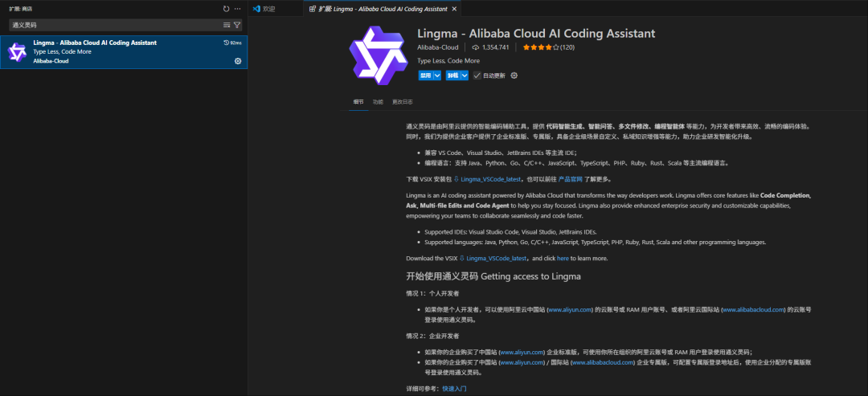Click 'Alibaba-Cloud' in the sidebar result item
Screen dimensions: 868x396
[x=51, y=61]
